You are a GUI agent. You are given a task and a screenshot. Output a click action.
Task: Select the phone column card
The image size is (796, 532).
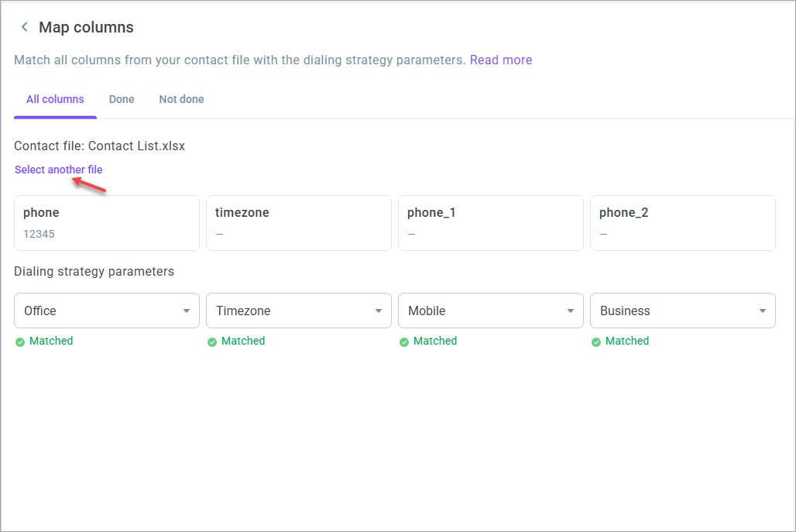point(107,223)
